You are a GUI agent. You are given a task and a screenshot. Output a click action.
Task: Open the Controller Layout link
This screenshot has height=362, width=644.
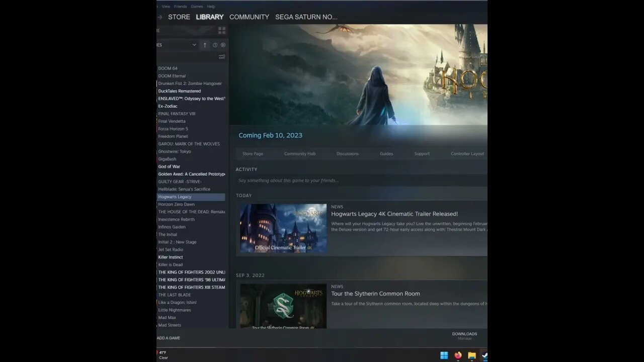(467, 154)
